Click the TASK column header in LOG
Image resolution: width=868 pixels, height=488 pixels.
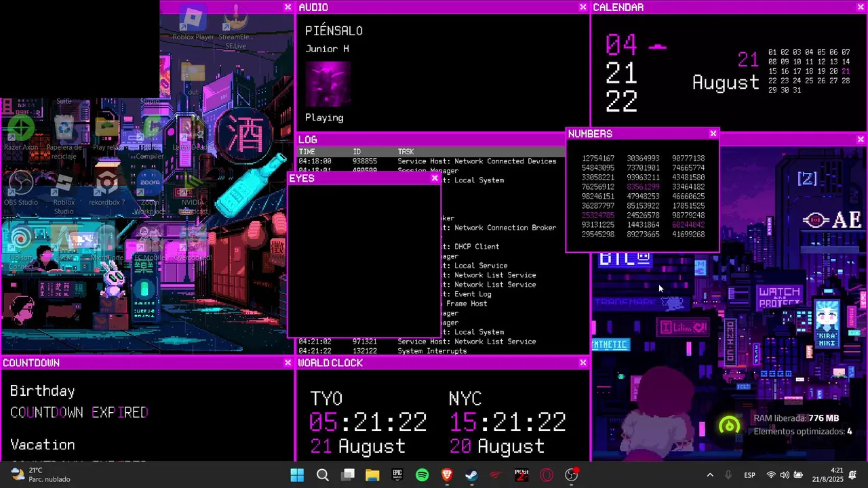406,152
